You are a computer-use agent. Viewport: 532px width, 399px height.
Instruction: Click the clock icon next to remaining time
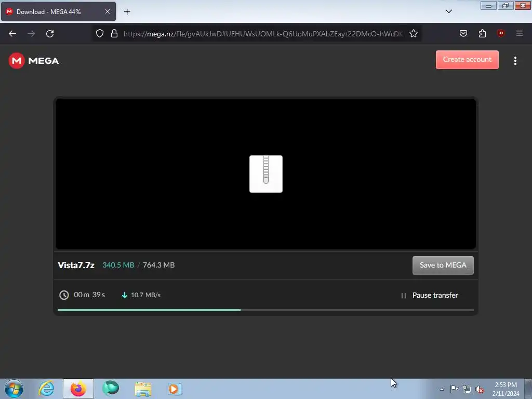(x=64, y=295)
